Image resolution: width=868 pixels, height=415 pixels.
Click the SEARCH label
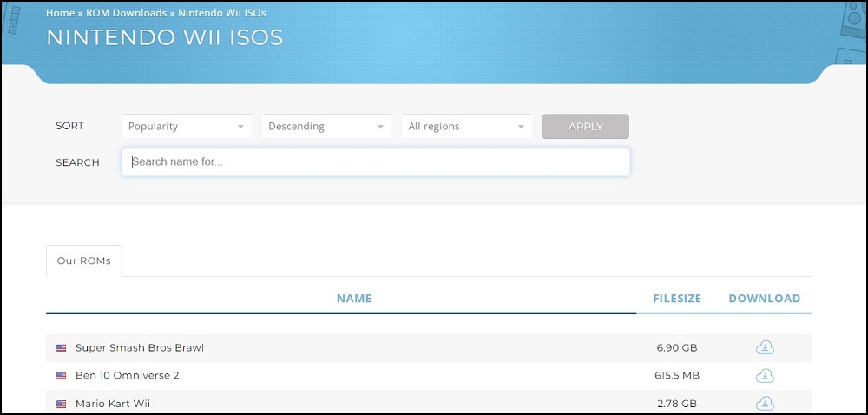[x=77, y=162]
